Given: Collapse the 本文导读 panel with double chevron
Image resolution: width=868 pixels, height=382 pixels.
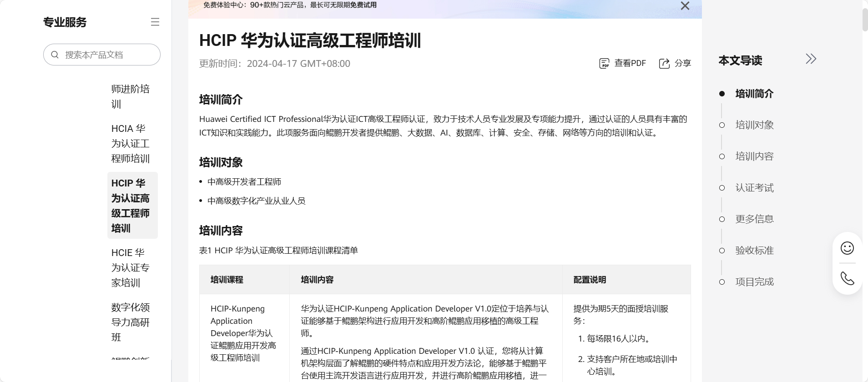Looking at the screenshot, I should point(811,59).
